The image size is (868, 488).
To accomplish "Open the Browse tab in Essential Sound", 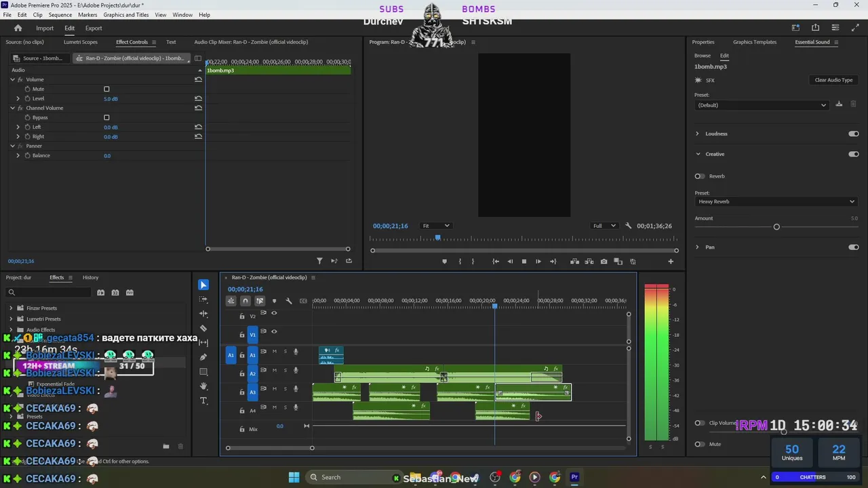I will (x=703, y=56).
